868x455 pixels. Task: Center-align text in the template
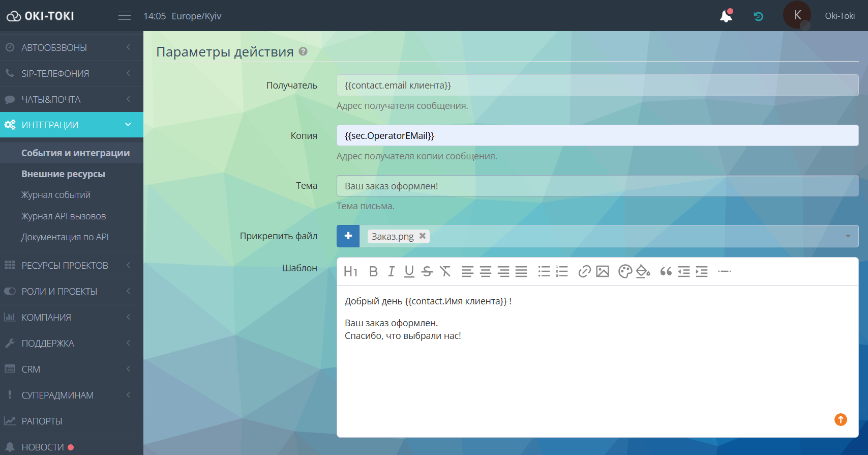tap(486, 272)
